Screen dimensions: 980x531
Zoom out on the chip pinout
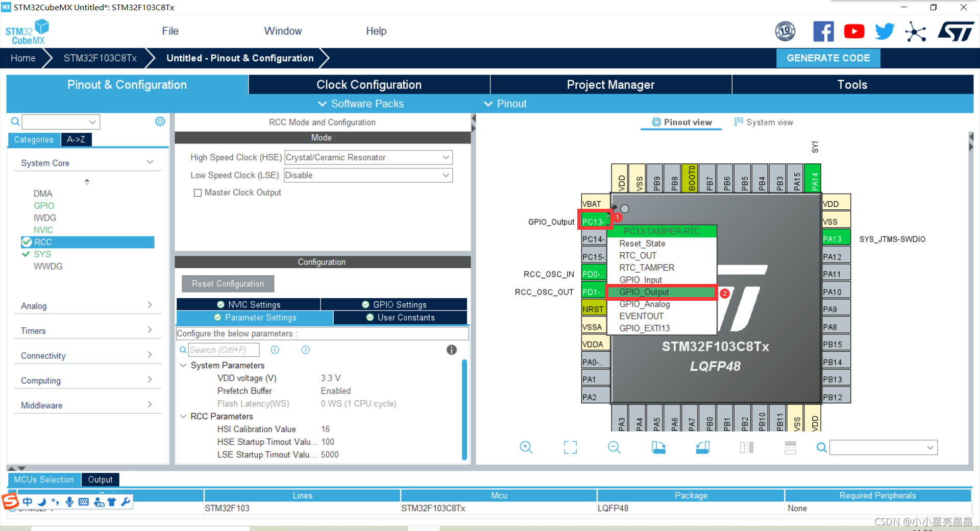pos(614,448)
